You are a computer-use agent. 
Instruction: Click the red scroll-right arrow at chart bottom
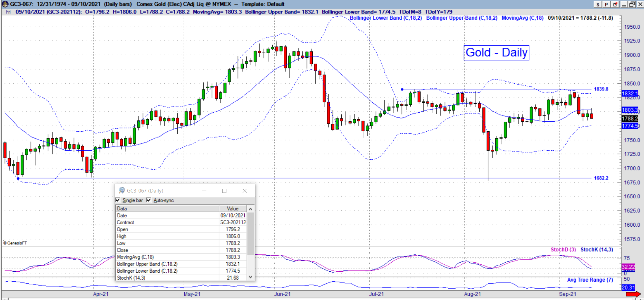pos(633,294)
